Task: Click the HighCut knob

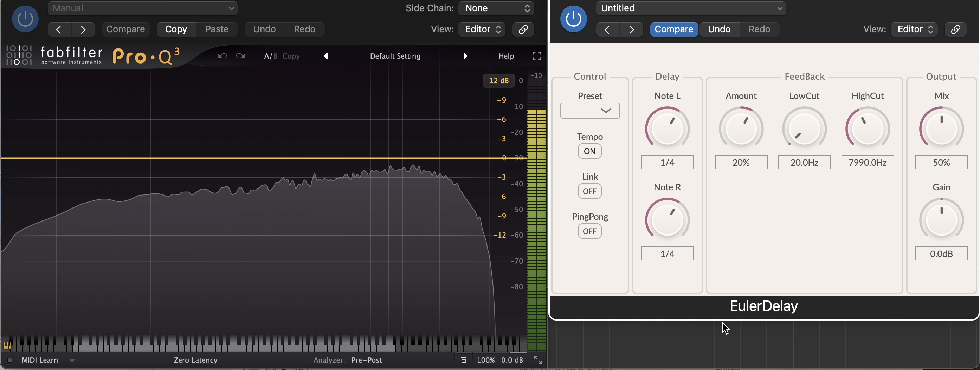Action: pos(868,128)
